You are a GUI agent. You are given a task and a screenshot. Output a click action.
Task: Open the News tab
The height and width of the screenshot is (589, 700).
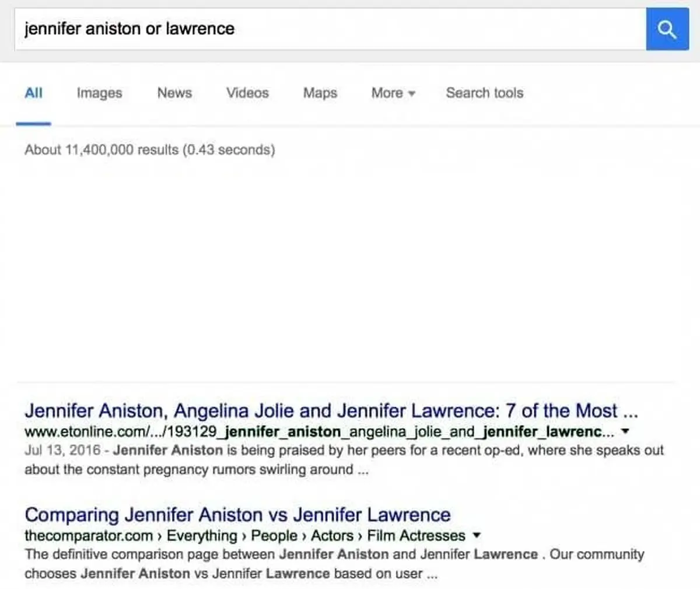174,93
